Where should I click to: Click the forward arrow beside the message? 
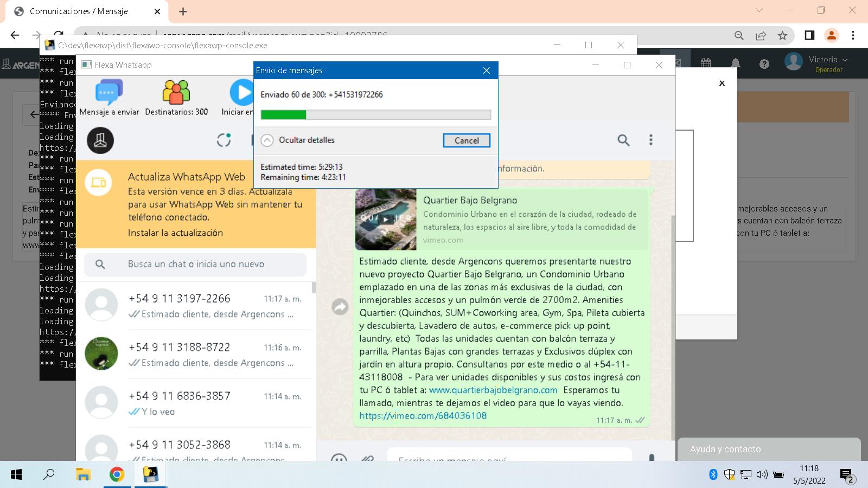click(x=340, y=307)
